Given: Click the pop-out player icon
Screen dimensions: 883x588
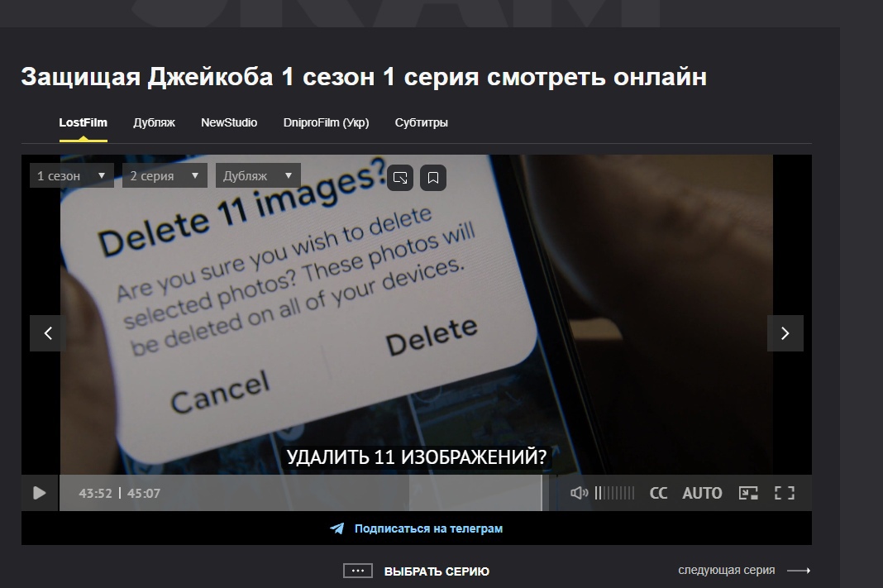Looking at the screenshot, I should (400, 178).
